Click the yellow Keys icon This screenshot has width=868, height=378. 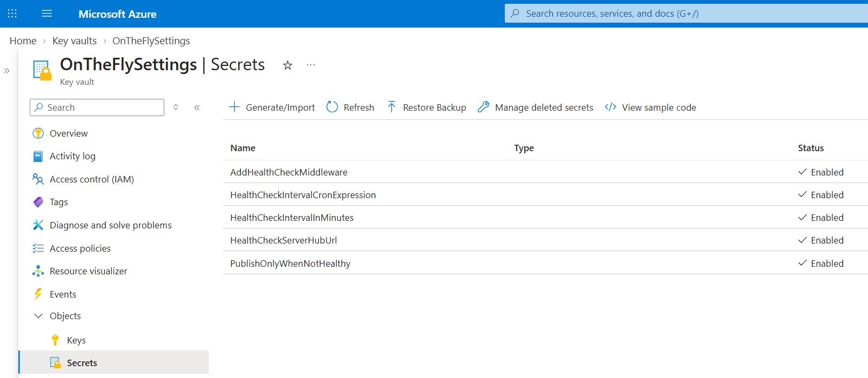pyautogui.click(x=55, y=340)
